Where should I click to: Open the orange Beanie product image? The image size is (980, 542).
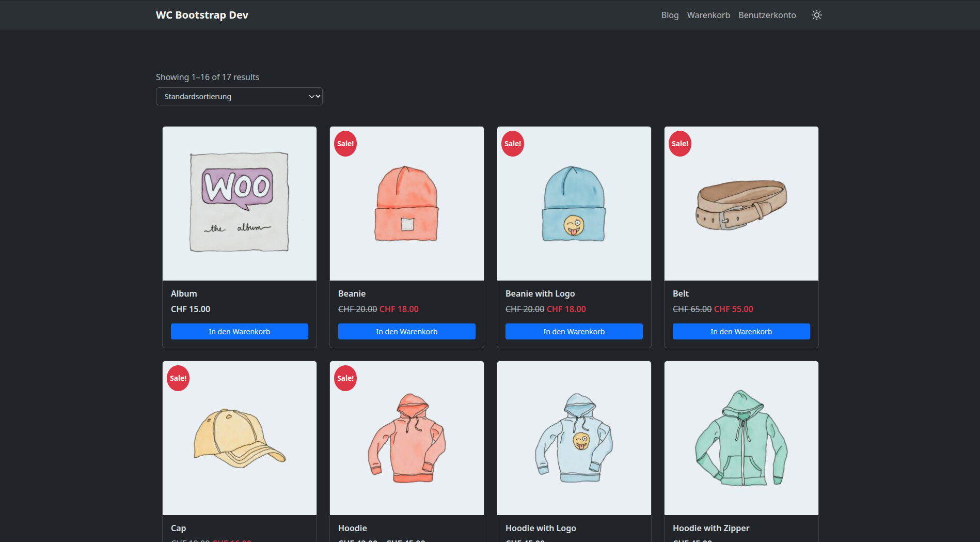tap(406, 204)
